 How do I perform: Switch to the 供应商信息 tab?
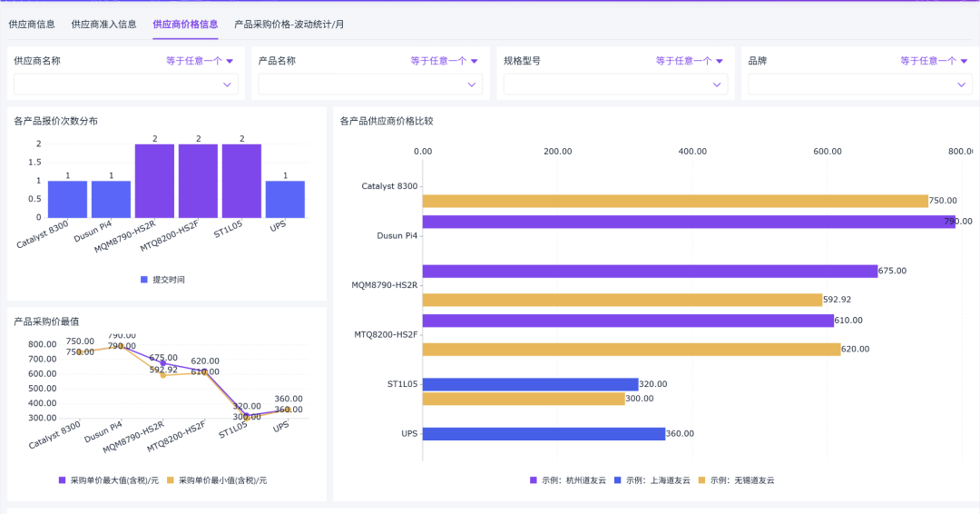tap(32, 25)
